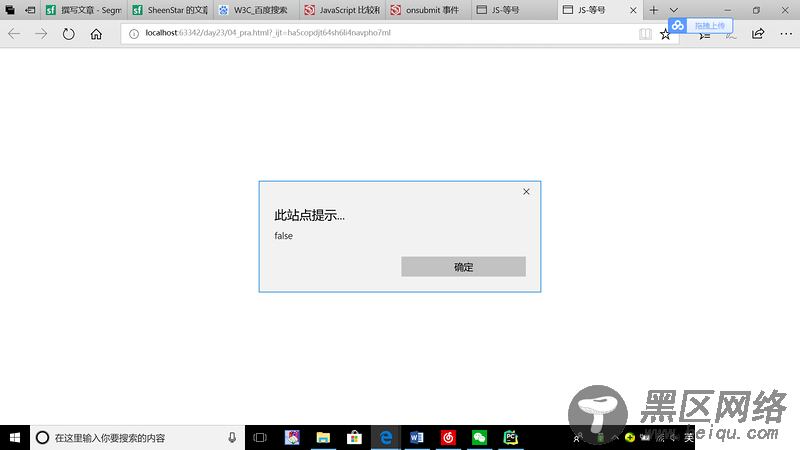Click the Cortana search box on the taskbar
Screen dimensions: 800x450
point(137,438)
